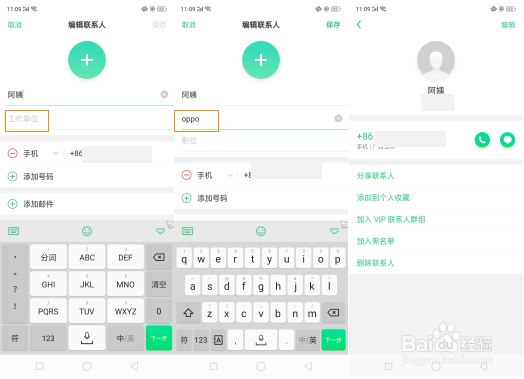Tap ABC key on left keypad

(x=87, y=257)
